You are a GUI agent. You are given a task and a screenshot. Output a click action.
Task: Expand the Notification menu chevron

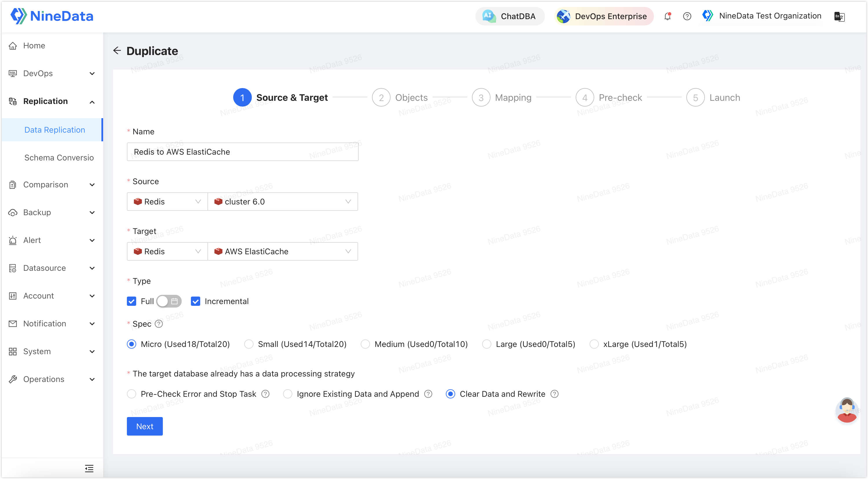pos(92,324)
